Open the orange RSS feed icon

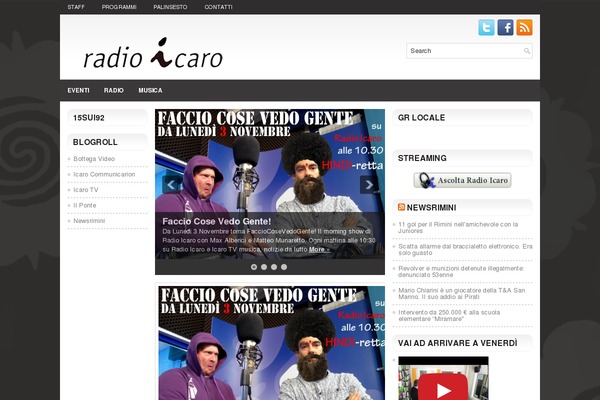point(524,28)
